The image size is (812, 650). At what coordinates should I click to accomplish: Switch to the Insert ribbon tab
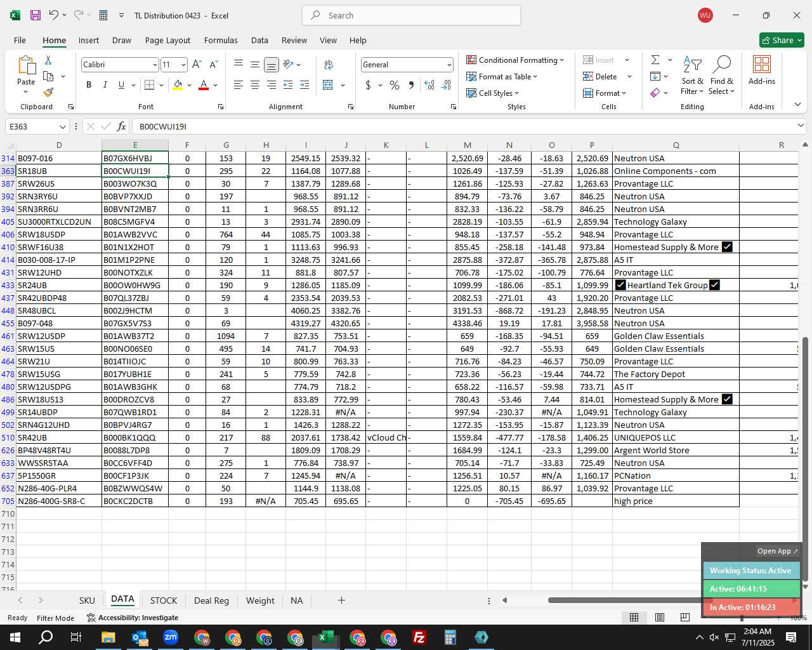tap(89, 40)
